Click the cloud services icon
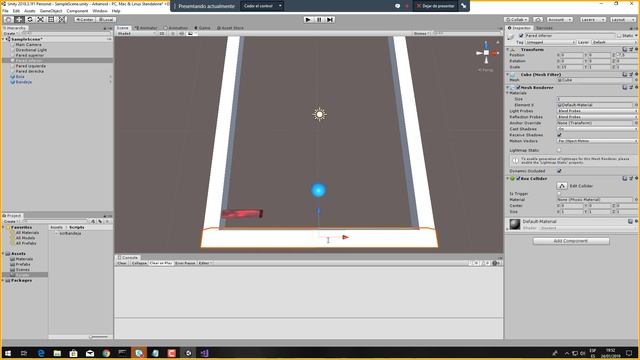Viewport: 640px width, 360px height. click(538, 20)
